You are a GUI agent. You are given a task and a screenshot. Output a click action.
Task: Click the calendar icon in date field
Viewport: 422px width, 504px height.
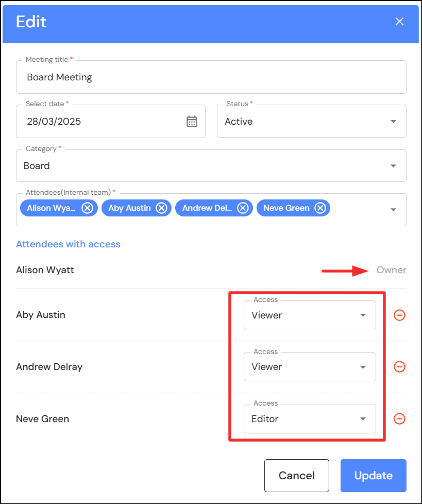192,122
